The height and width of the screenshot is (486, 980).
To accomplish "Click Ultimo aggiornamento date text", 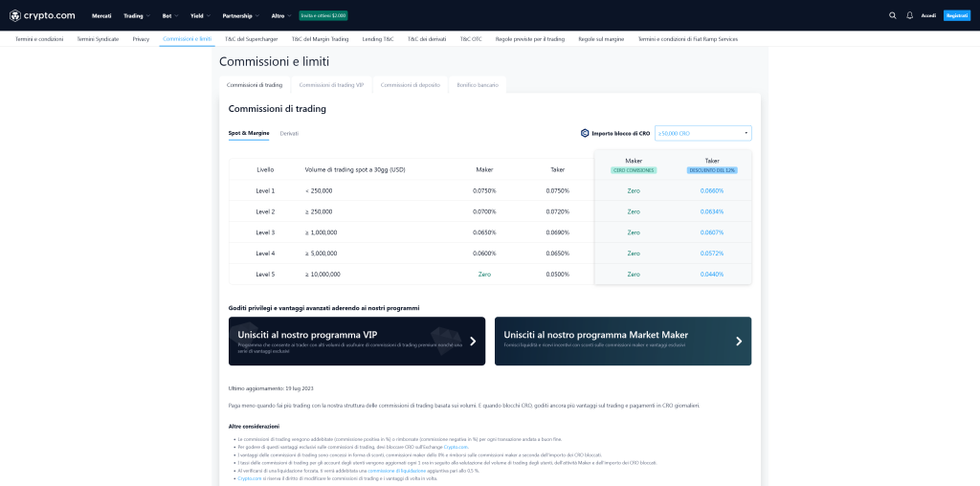I will [x=271, y=387].
